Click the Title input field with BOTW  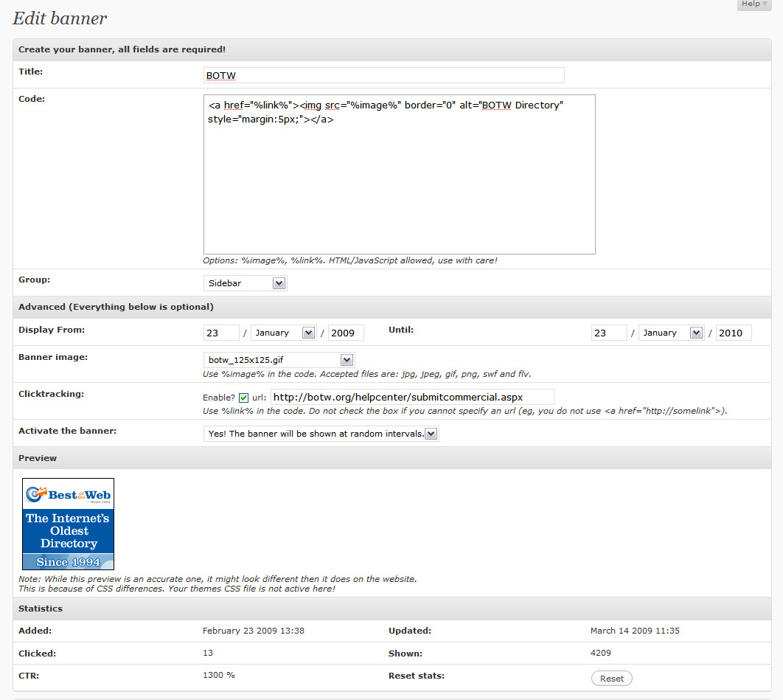[383, 75]
